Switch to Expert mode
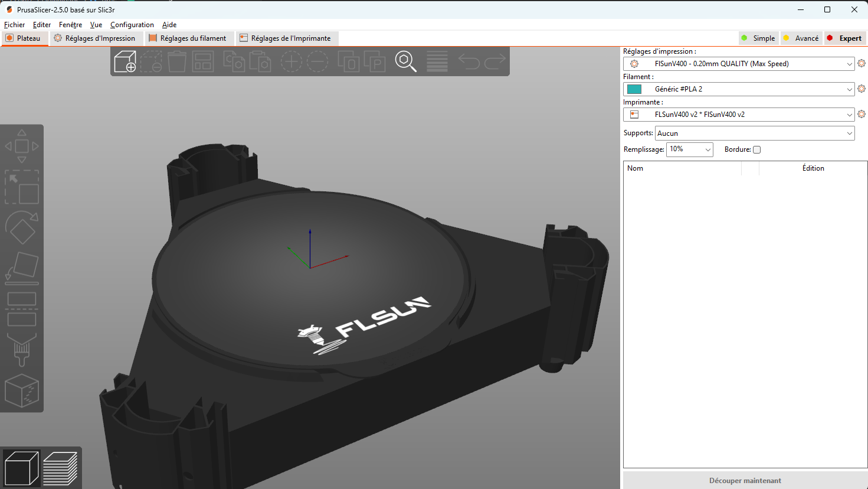 coord(845,38)
